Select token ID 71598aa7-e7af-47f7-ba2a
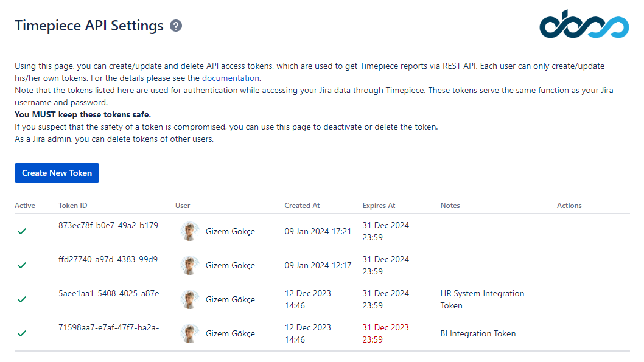644x362 pixels. [x=108, y=327]
